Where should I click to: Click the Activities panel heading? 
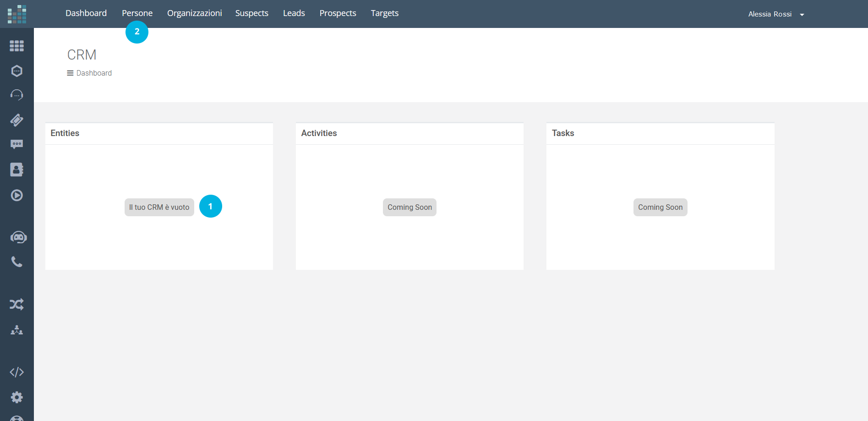319,133
